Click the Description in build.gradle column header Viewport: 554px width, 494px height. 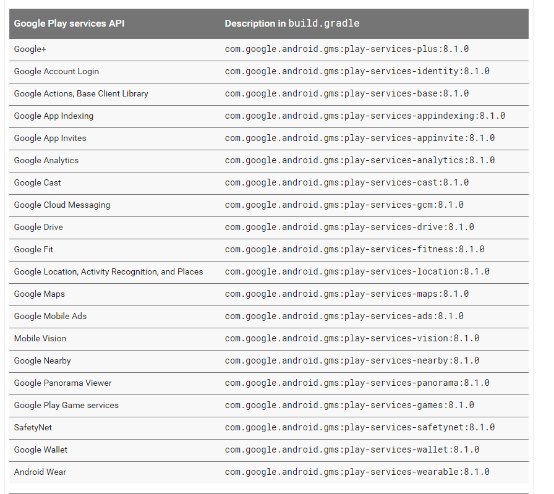tap(292, 24)
